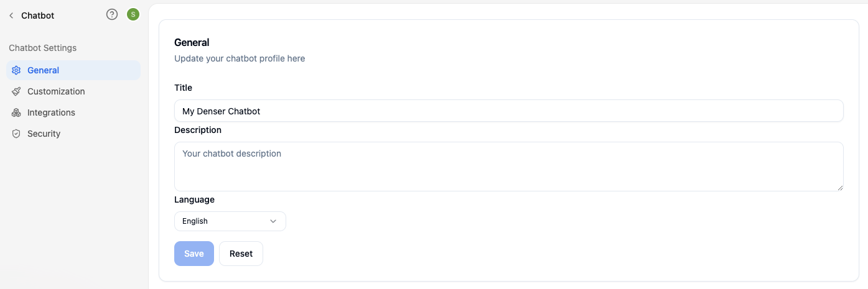
Task: Select the General settings label in sidebar
Action: pyautogui.click(x=44, y=70)
